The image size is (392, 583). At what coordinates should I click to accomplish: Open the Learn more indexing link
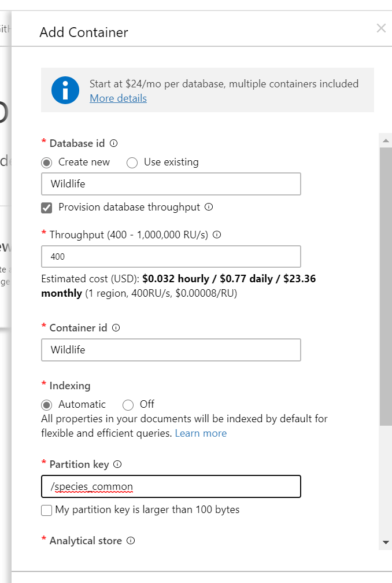click(201, 433)
